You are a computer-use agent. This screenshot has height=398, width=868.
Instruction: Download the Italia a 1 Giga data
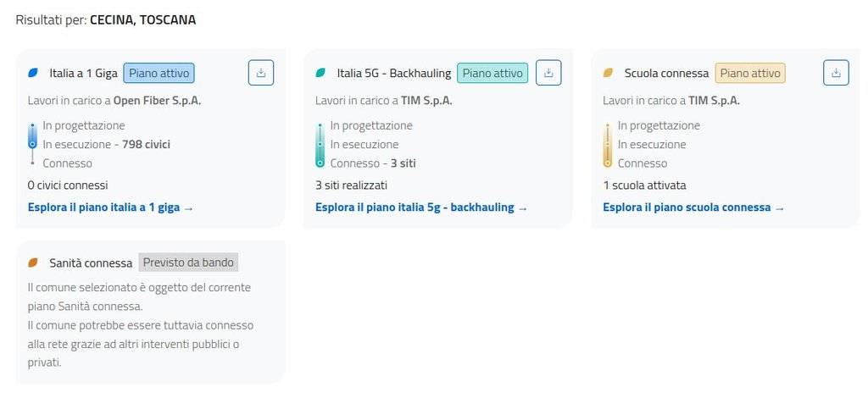tap(261, 73)
